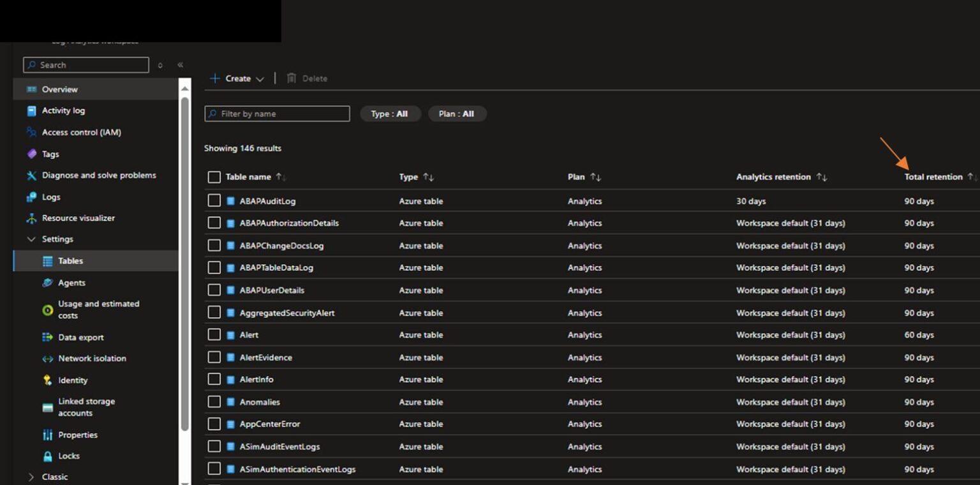Open the Identity blade
Viewport: 980px width, 485px height.
point(72,380)
